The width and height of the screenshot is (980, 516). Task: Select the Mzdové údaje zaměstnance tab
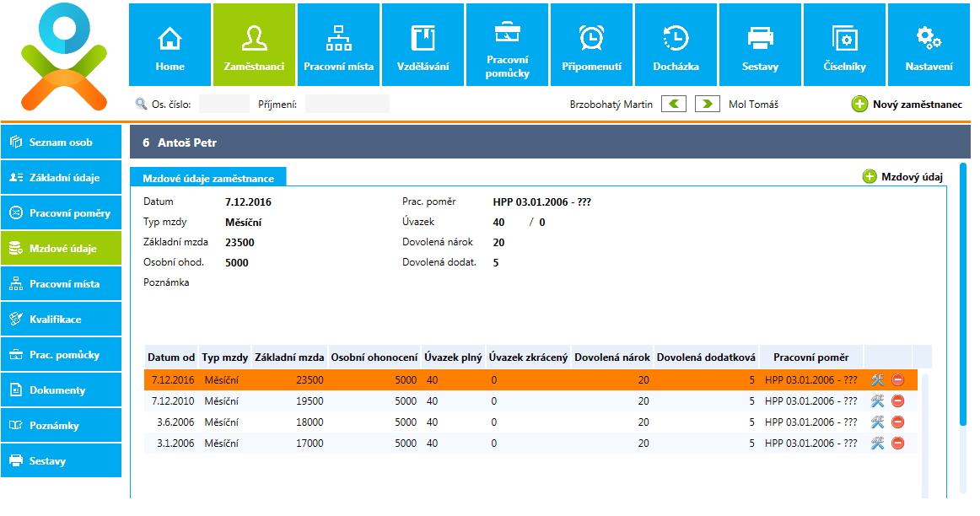point(208,177)
